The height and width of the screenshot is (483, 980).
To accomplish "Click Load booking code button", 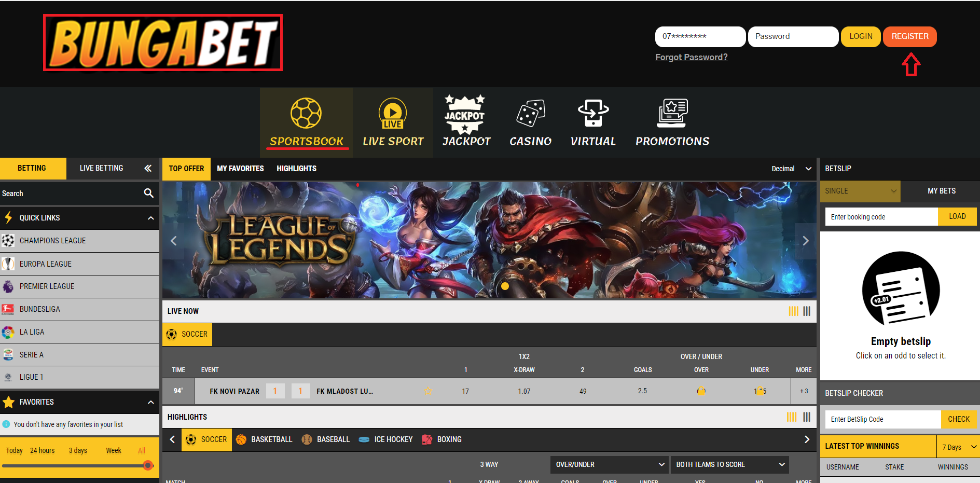I will [x=957, y=216].
